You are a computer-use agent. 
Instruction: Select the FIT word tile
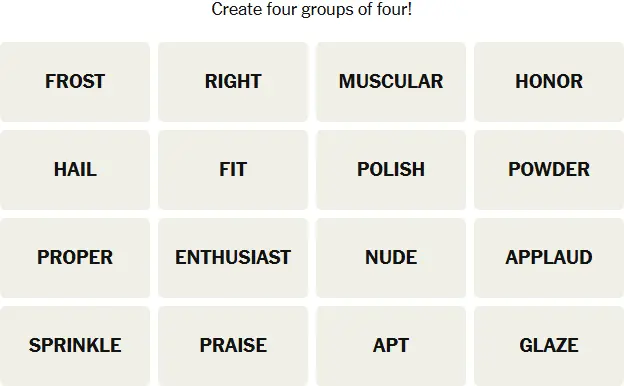click(233, 170)
